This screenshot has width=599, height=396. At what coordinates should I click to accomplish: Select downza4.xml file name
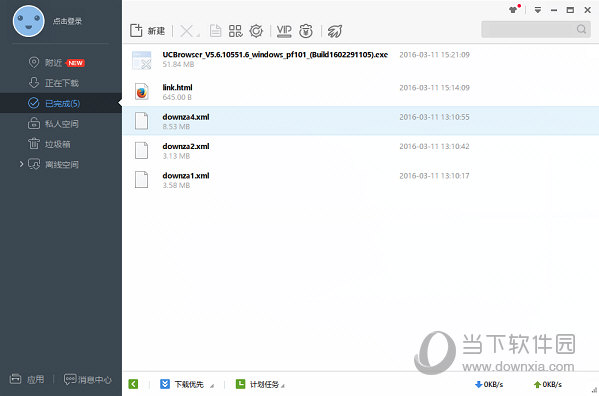coord(186,117)
